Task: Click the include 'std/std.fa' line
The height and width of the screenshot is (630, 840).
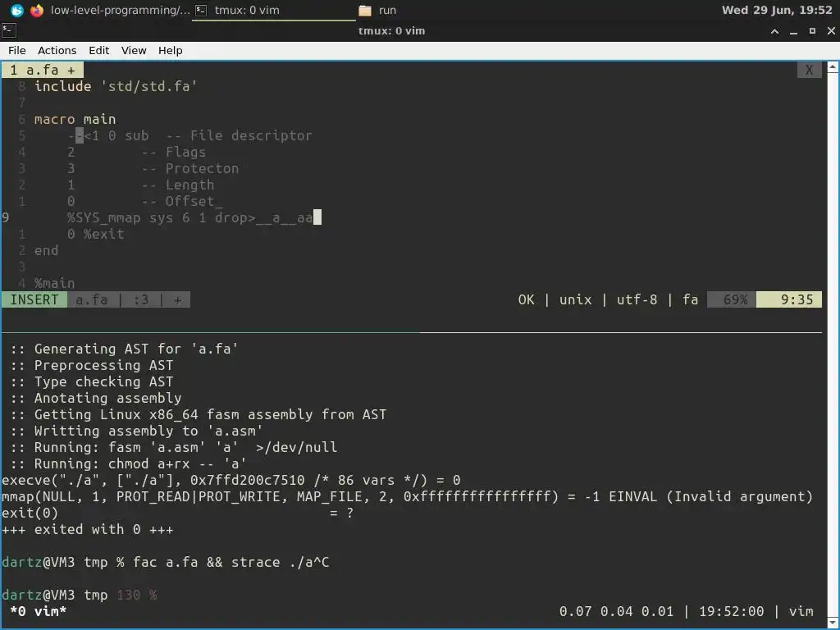Action: 116,86
